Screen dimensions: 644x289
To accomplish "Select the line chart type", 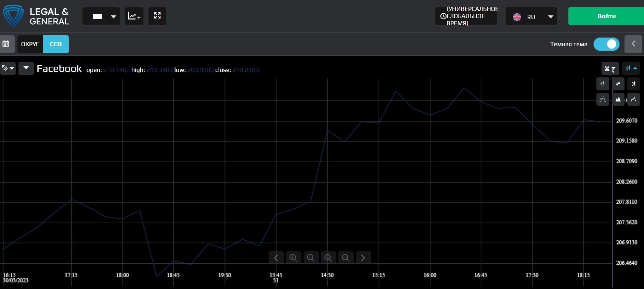I will 633,99.
